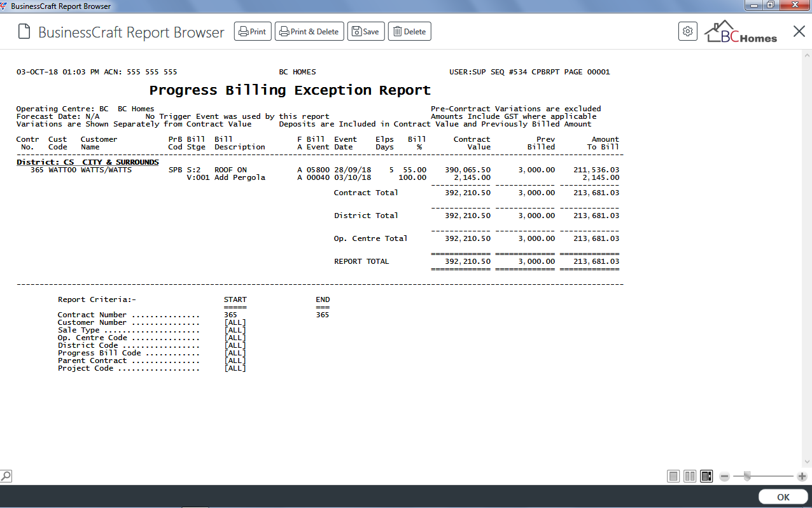Click the BC Homes logo
The image size is (812, 508).
click(741, 32)
